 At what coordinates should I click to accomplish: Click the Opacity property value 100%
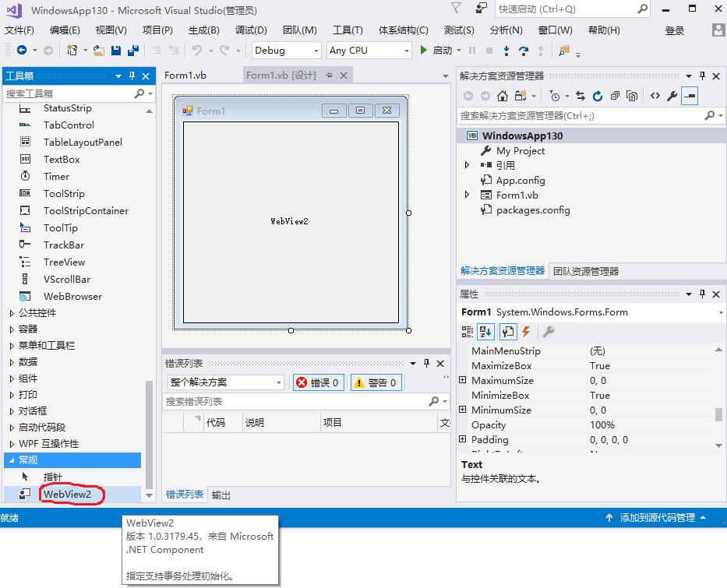coord(602,425)
